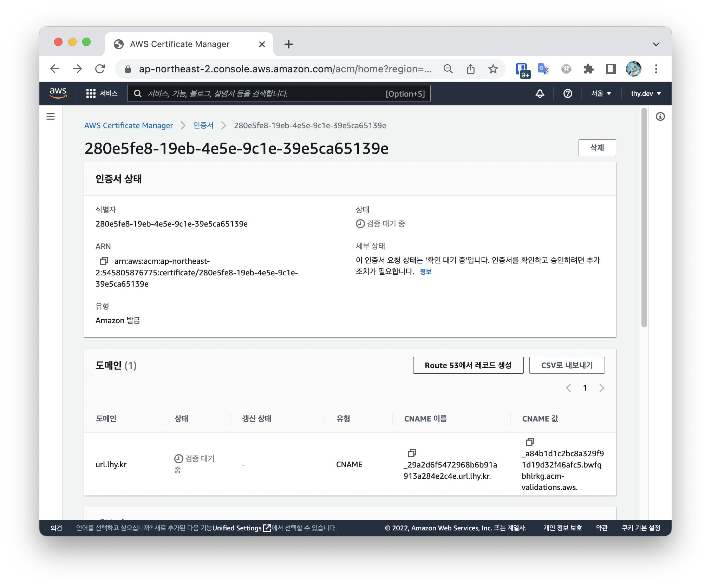Image resolution: width=711 pixels, height=588 pixels.
Task: Click the browser URL address field
Action: 285,69
